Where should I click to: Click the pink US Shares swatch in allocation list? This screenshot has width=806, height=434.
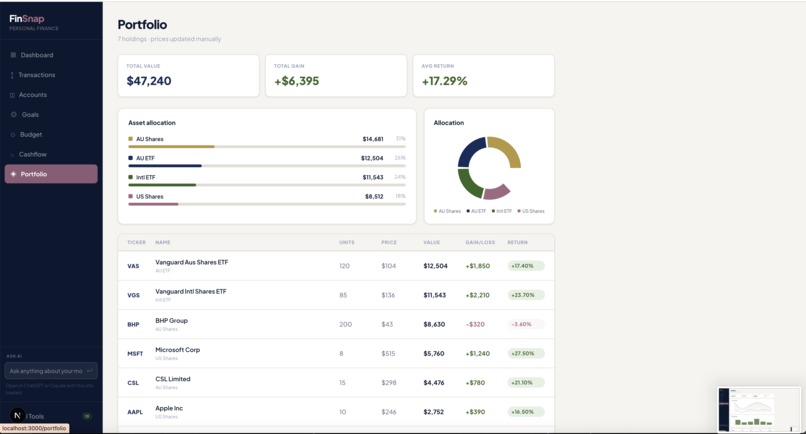pyautogui.click(x=131, y=196)
